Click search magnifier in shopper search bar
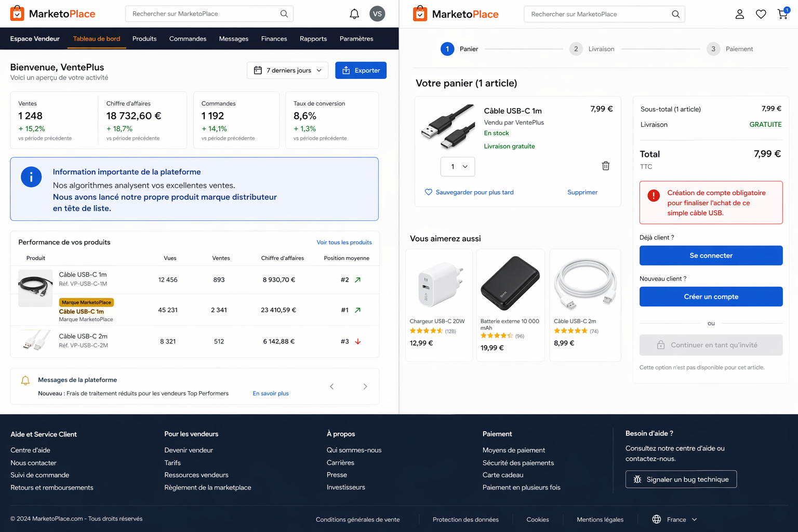The width and height of the screenshot is (798, 532). coord(675,14)
